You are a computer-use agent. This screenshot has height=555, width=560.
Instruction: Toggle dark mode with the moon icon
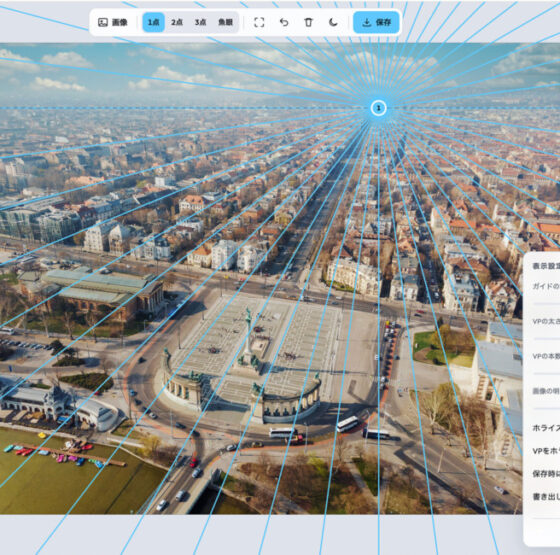333,22
